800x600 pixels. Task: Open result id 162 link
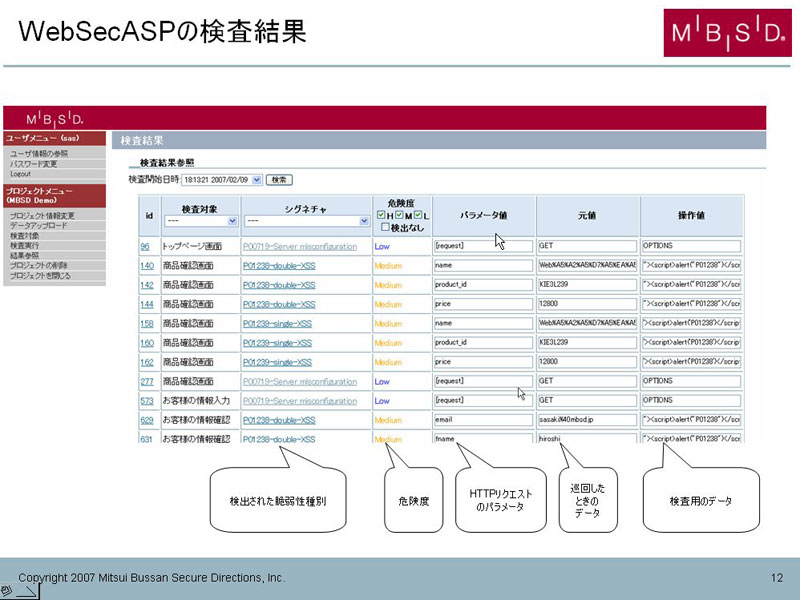pyautogui.click(x=147, y=363)
